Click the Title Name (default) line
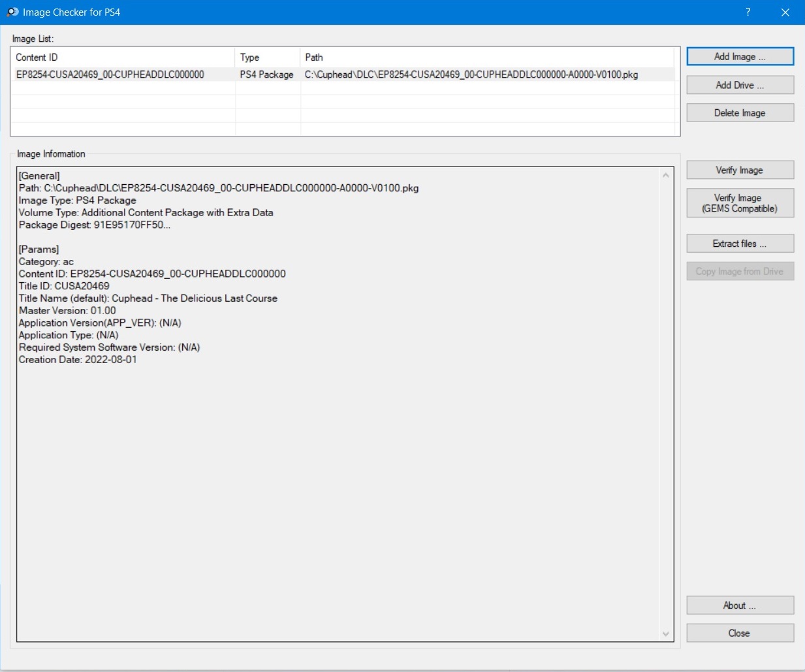This screenshot has height=672, width=805. (x=148, y=298)
